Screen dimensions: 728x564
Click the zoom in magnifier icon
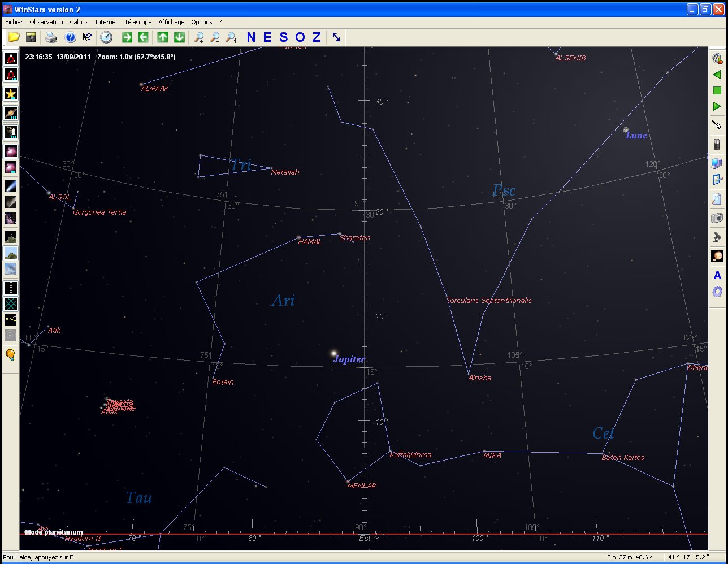199,37
